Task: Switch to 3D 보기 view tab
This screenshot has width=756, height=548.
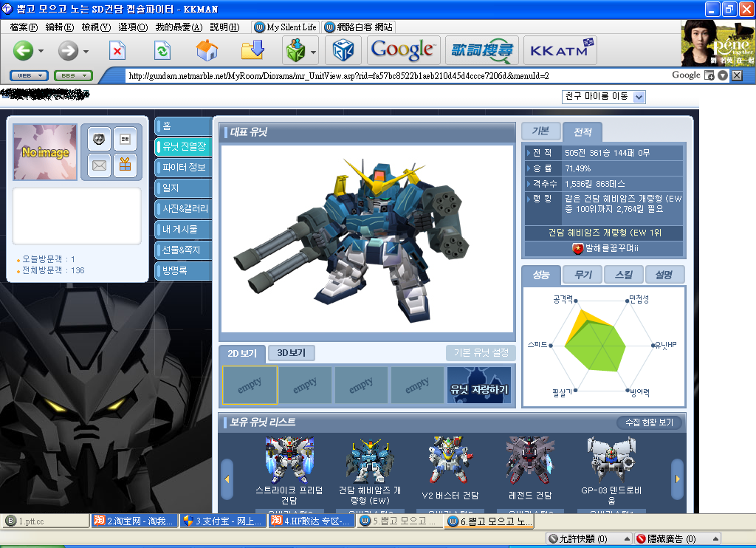Action: click(291, 353)
